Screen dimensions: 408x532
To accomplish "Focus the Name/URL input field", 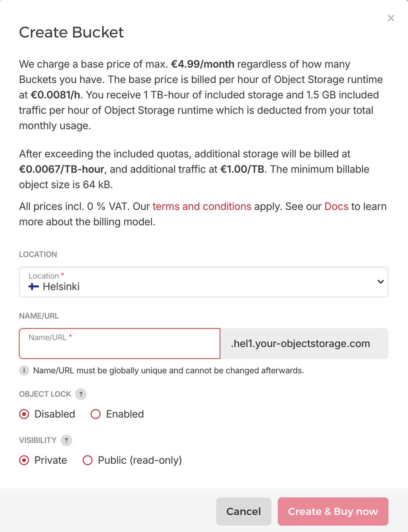I will 120,344.
